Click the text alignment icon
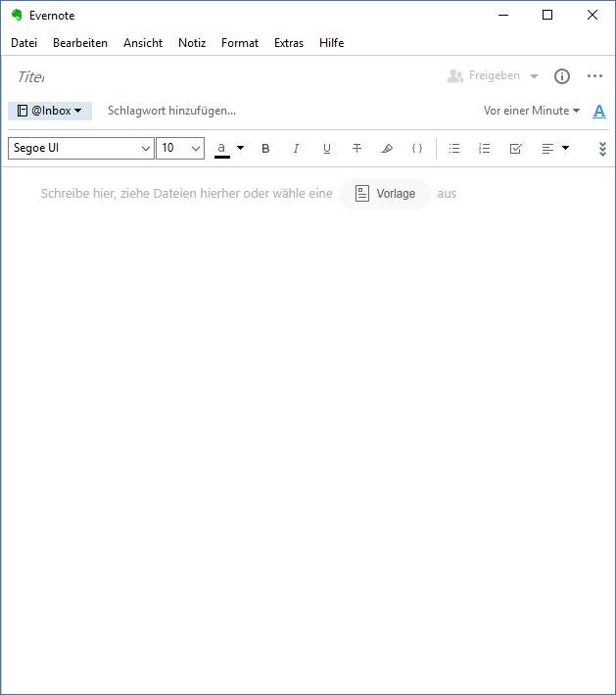Viewport: 616px width, 695px height. click(547, 149)
